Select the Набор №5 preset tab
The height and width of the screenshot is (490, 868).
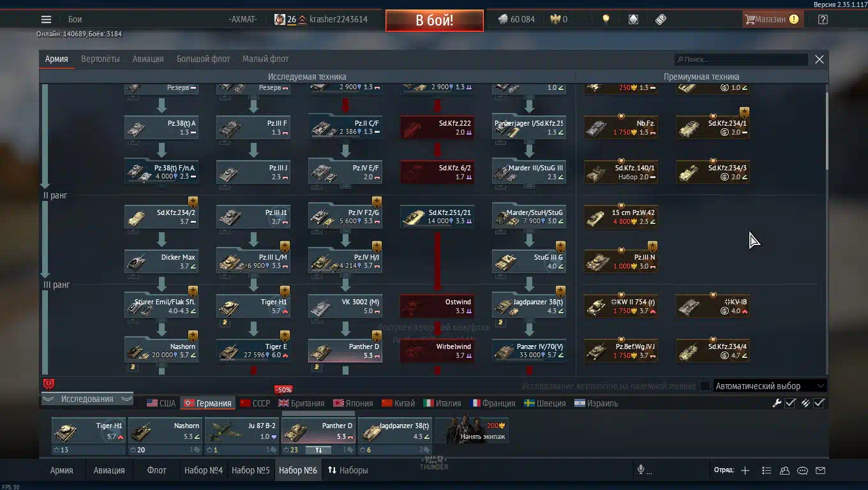pos(251,470)
